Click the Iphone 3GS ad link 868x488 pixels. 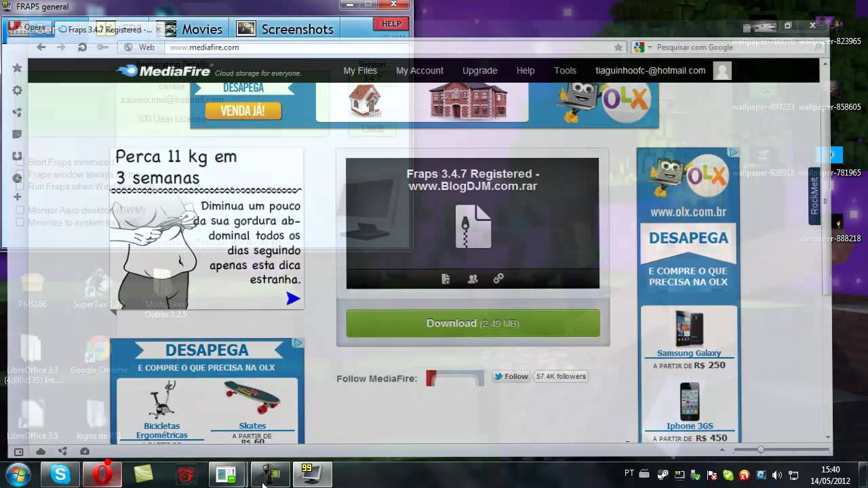point(690,426)
